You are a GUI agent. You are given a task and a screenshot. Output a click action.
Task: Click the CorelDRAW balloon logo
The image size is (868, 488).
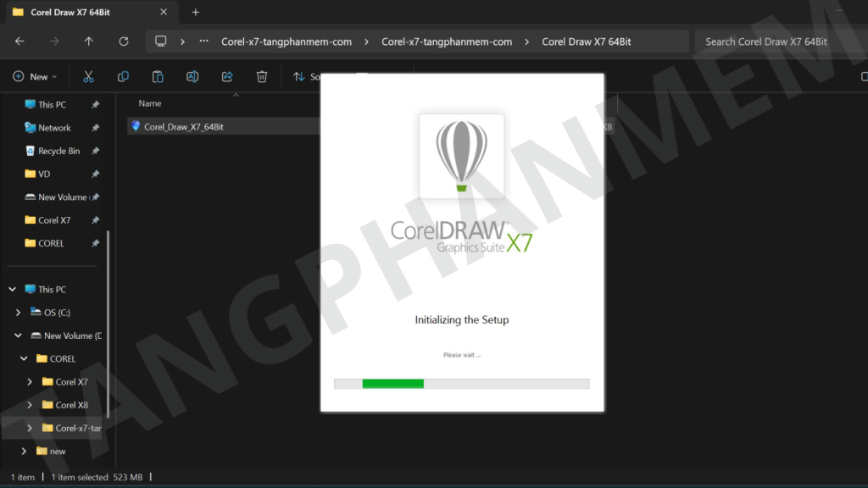pos(461,156)
